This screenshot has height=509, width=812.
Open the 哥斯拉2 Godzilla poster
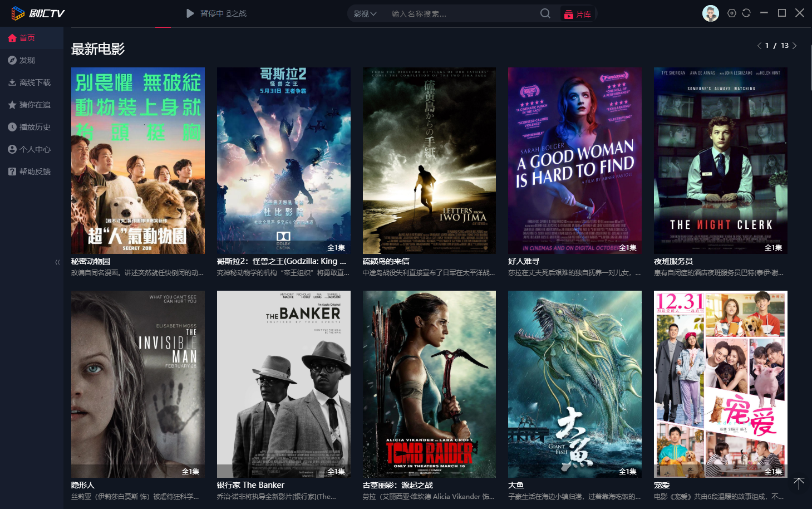click(284, 161)
